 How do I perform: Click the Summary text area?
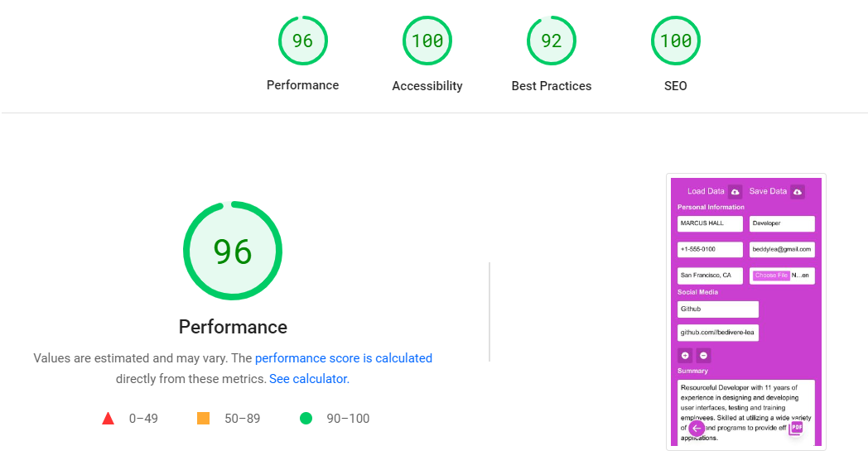tap(745, 401)
